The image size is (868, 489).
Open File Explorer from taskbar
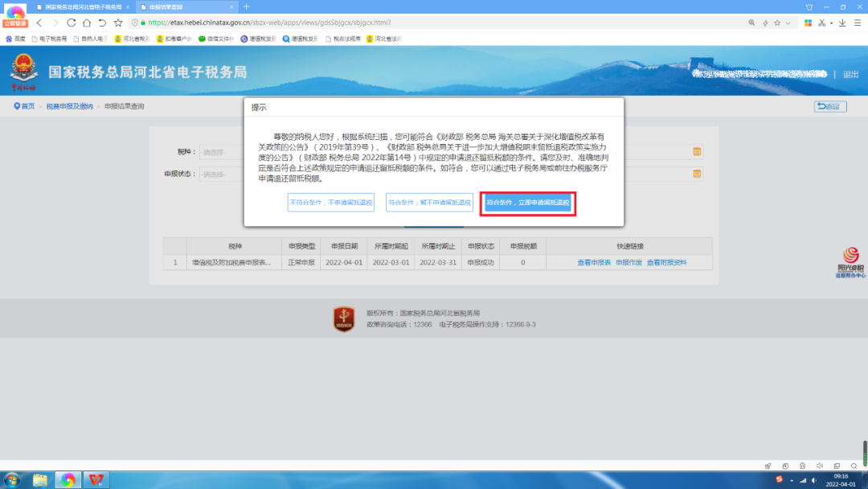point(40,479)
